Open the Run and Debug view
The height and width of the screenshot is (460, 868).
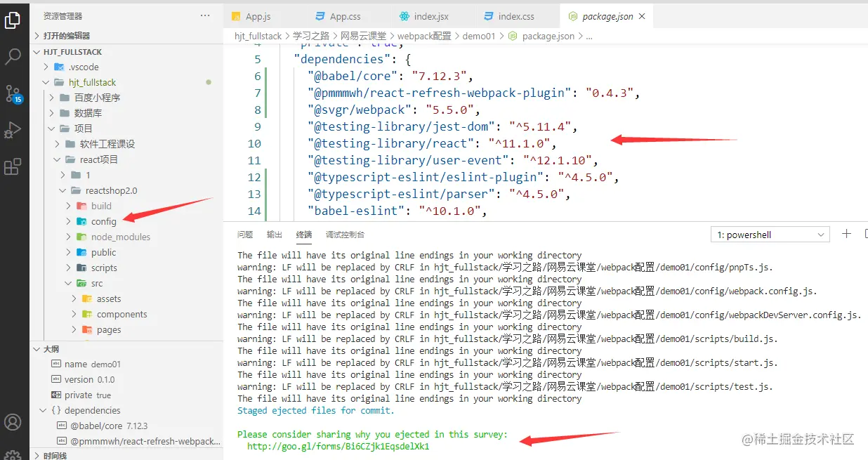click(x=13, y=130)
